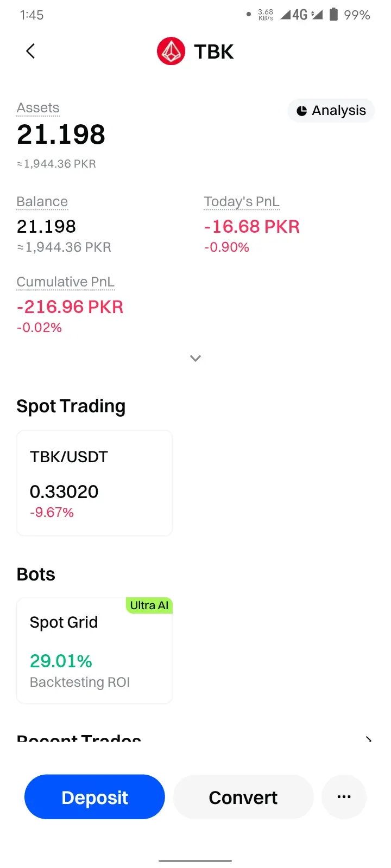Tap the Assets label for info
Screen dimensions: 391x868
click(x=38, y=108)
